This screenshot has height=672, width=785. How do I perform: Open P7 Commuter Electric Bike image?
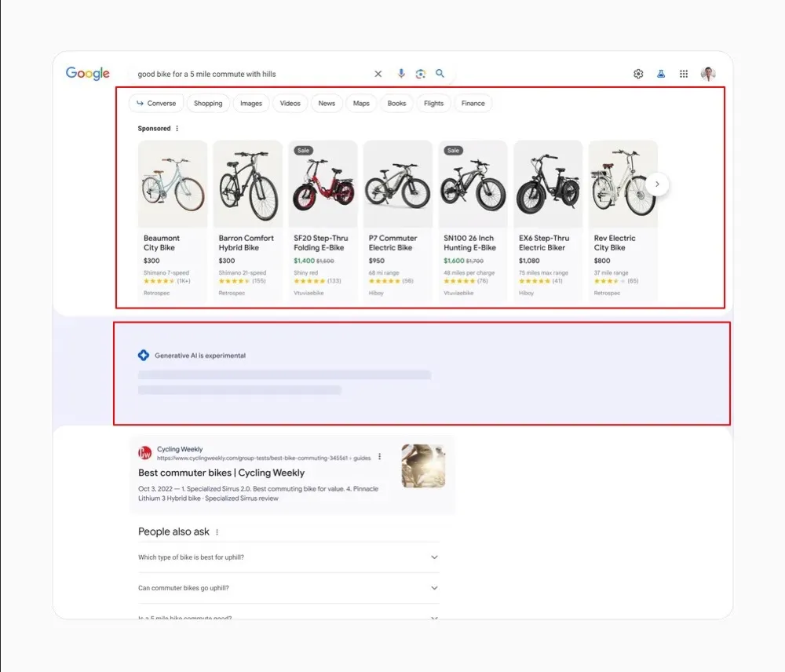click(x=397, y=184)
